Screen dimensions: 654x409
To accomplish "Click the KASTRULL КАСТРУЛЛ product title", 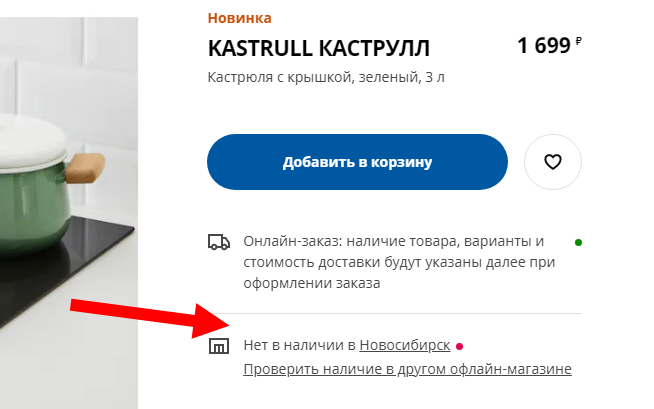I will pyautogui.click(x=319, y=48).
